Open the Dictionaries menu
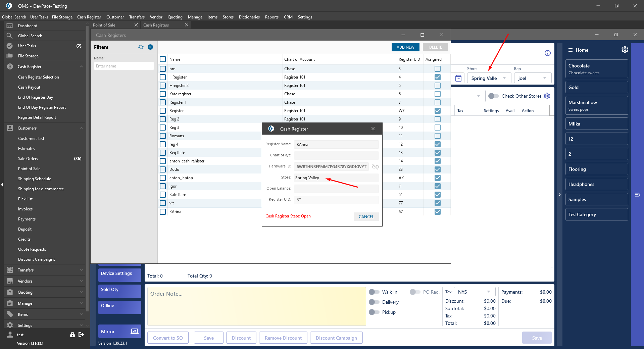 [249, 17]
